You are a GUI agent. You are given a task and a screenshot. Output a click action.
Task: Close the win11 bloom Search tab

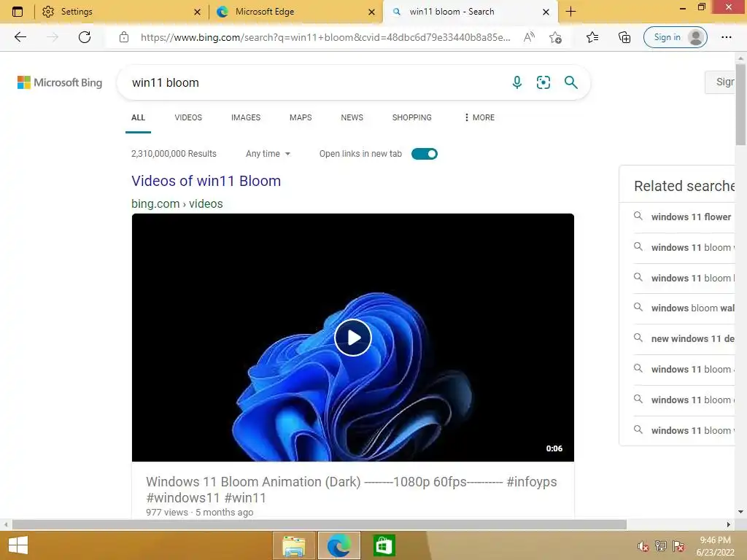tap(546, 12)
